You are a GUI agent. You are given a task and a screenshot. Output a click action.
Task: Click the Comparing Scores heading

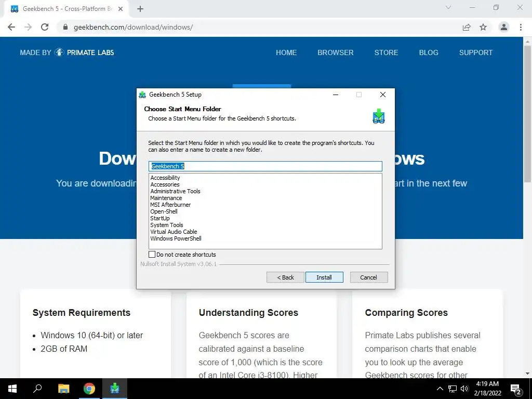point(406,312)
